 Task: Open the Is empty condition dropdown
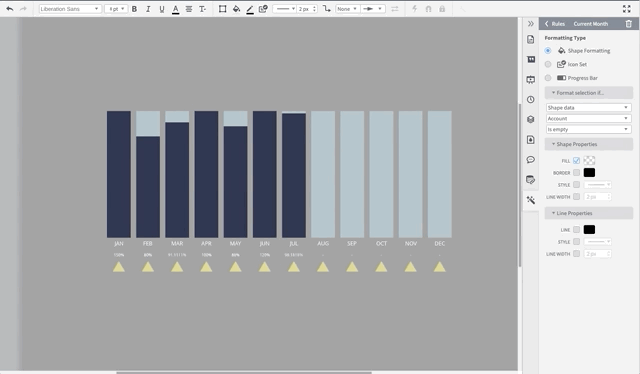tap(589, 129)
